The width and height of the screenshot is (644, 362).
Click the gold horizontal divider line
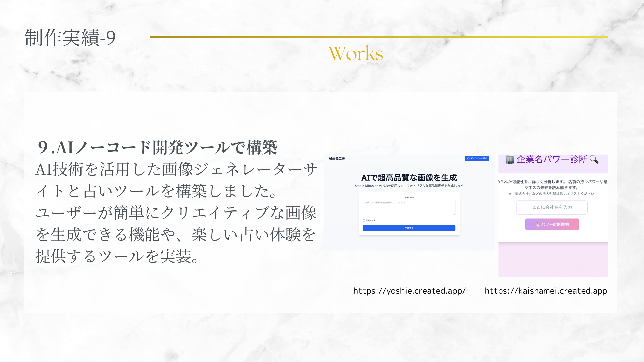pyautogui.click(x=378, y=37)
